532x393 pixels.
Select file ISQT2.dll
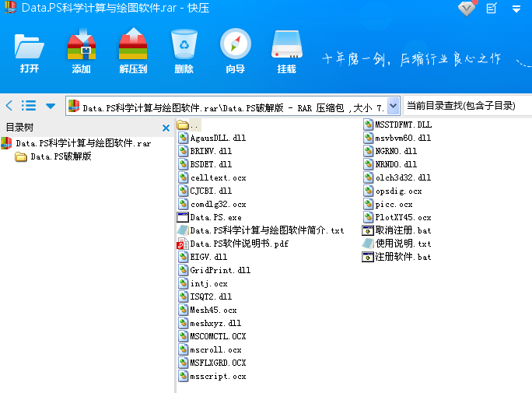[205, 297]
